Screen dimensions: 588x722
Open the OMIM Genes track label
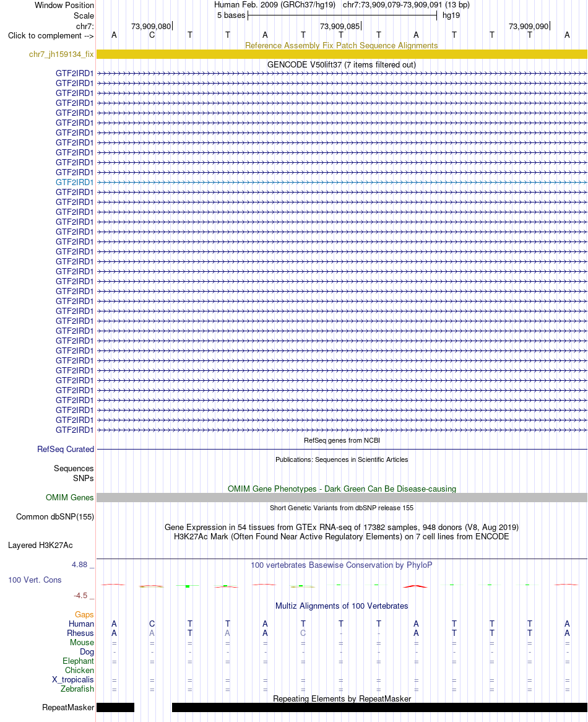[x=69, y=497]
